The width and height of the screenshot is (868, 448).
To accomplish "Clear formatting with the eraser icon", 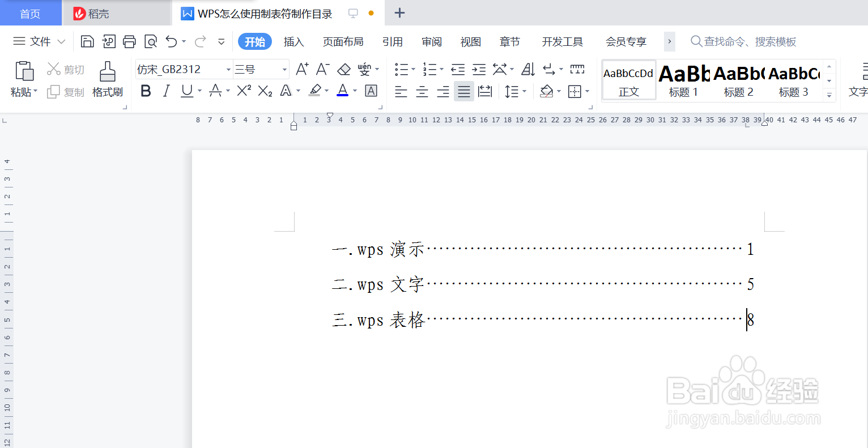I will pyautogui.click(x=344, y=69).
